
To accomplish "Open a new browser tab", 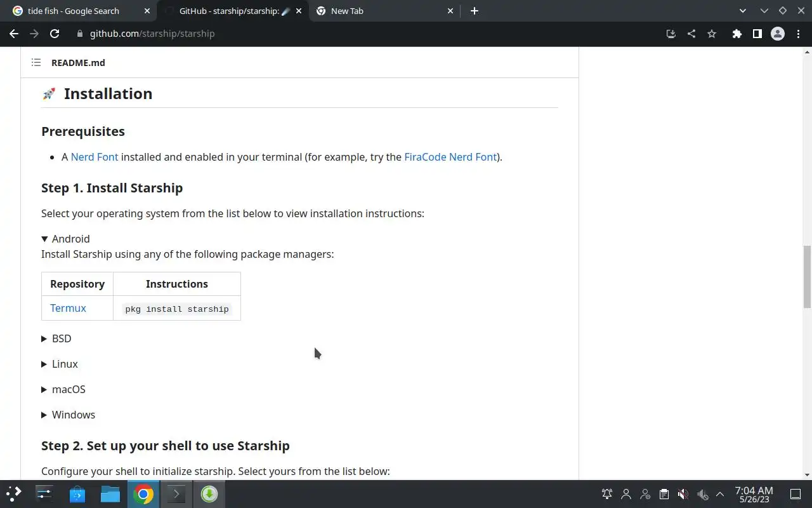I will pos(475,11).
